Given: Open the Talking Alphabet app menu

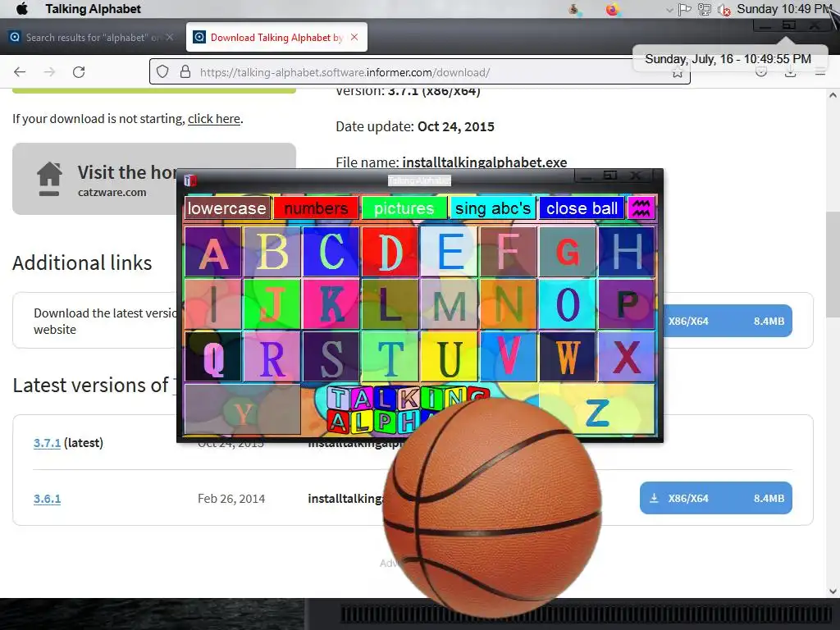Looking at the screenshot, I should click(x=94, y=9).
